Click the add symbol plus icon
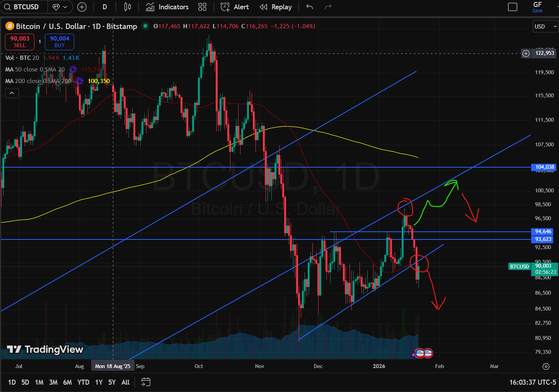 [x=82, y=7]
